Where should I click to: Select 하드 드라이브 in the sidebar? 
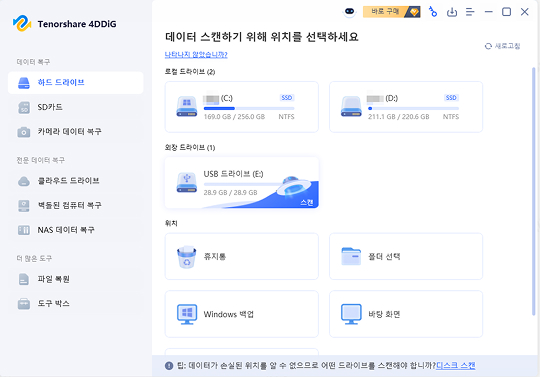click(x=75, y=83)
